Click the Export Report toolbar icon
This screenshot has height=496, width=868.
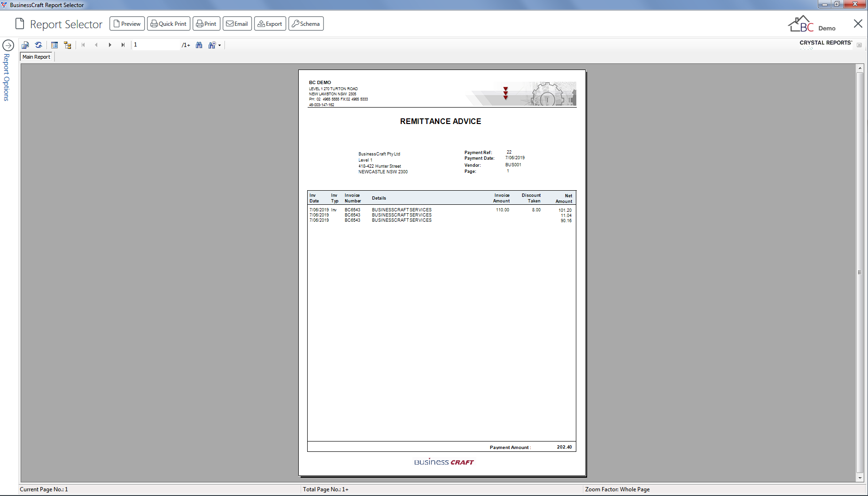25,45
